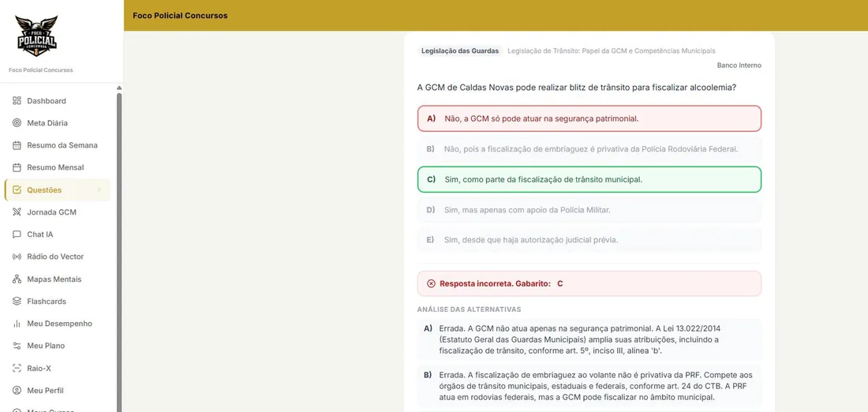Click the Raio-X scan icon
868x412 pixels.
click(17, 369)
